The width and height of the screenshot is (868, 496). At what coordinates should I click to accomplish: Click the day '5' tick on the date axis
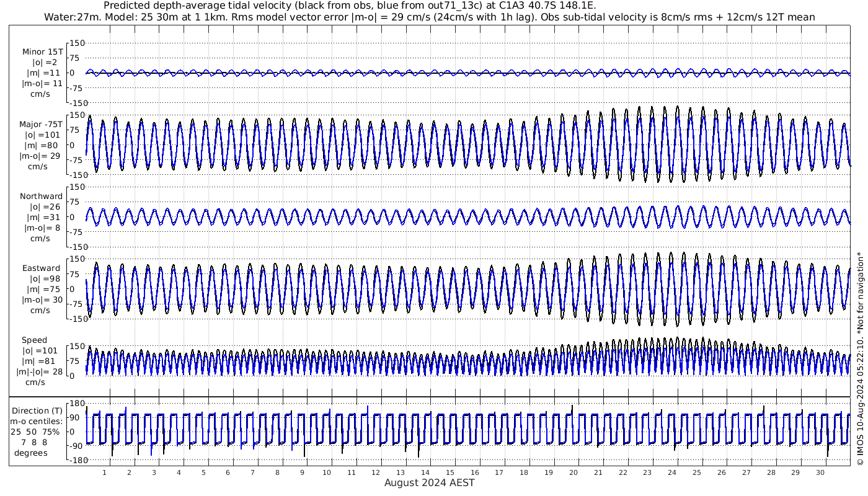click(x=203, y=472)
